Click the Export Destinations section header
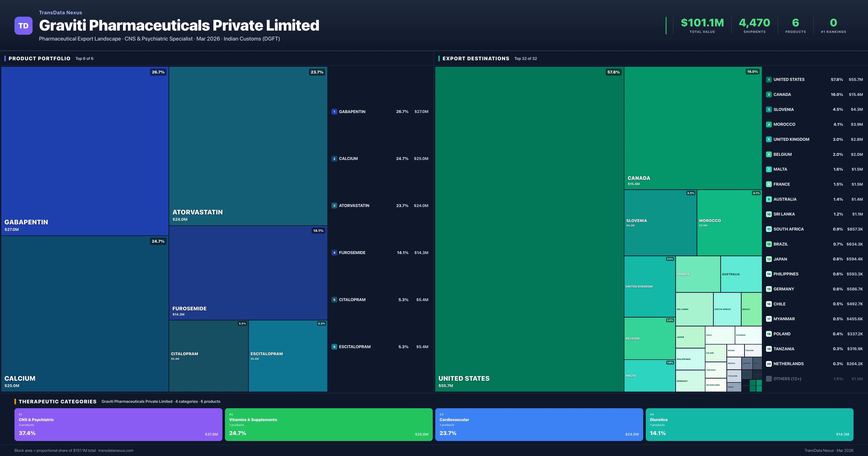The width and height of the screenshot is (868, 456). click(475, 59)
